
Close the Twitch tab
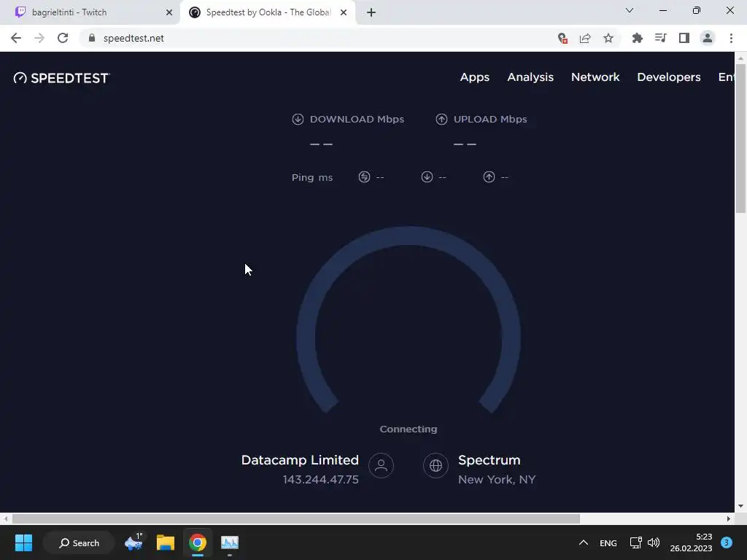click(169, 12)
